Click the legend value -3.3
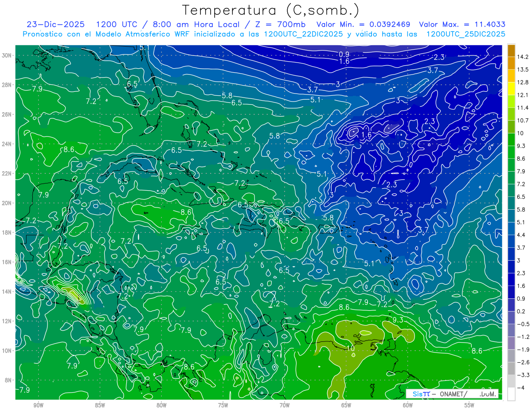 (x=523, y=375)
